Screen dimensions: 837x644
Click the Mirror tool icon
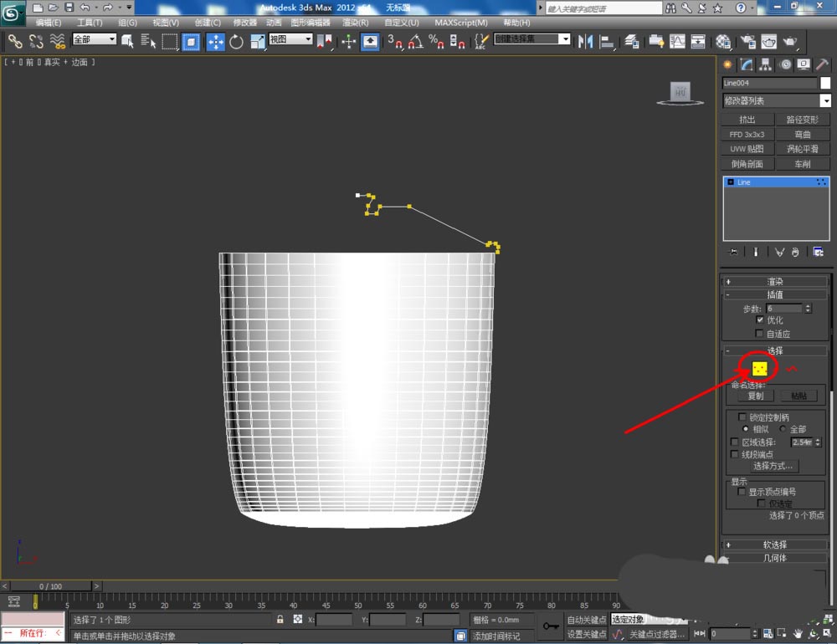(585, 41)
